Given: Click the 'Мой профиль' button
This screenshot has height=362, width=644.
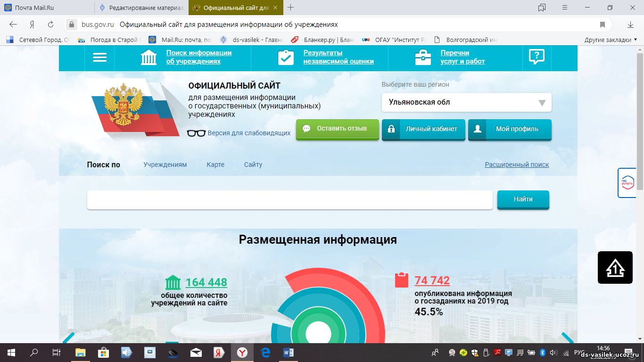Looking at the screenshot, I should click(x=510, y=129).
